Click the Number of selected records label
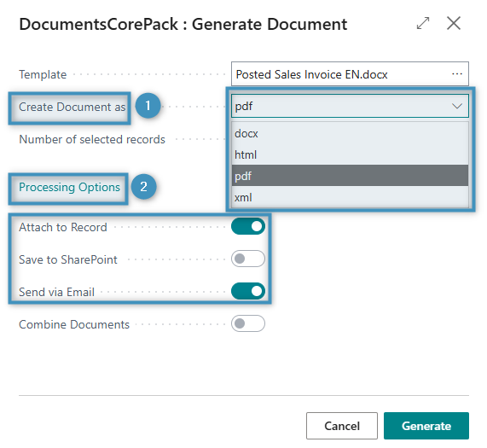This screenshot has height=448, width=487. (x=92, y=139)
